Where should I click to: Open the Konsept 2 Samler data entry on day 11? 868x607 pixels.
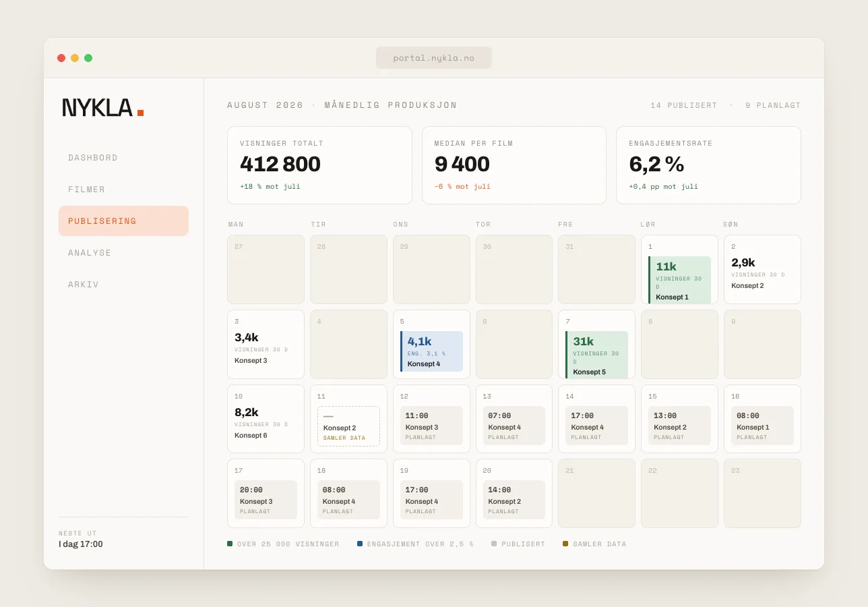(x=348, y=426)
